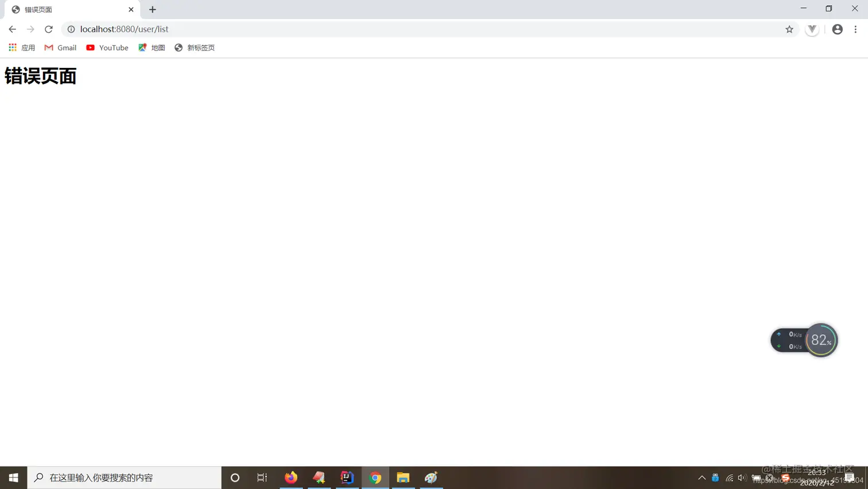This screenshot has height=489, width=868.
Task: Switch to IntelliJ IDEA on taskbar
Action: tap(347, 478)
